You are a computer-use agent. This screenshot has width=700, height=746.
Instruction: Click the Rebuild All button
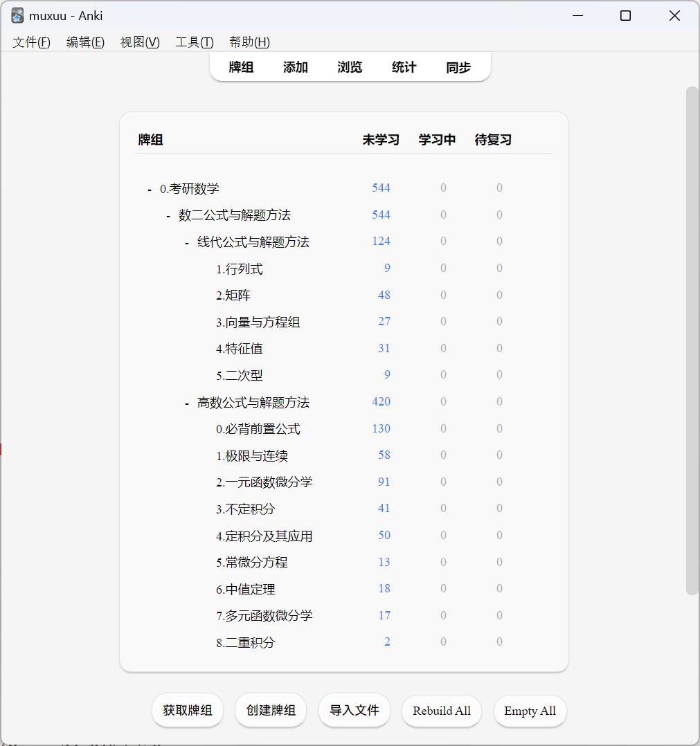click(x=442, y=711)
